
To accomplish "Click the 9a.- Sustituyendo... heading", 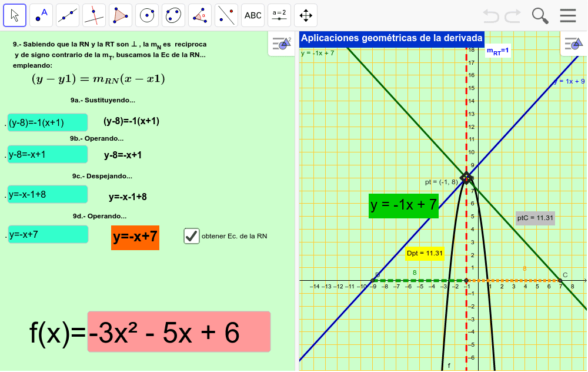I will point(103,100).
